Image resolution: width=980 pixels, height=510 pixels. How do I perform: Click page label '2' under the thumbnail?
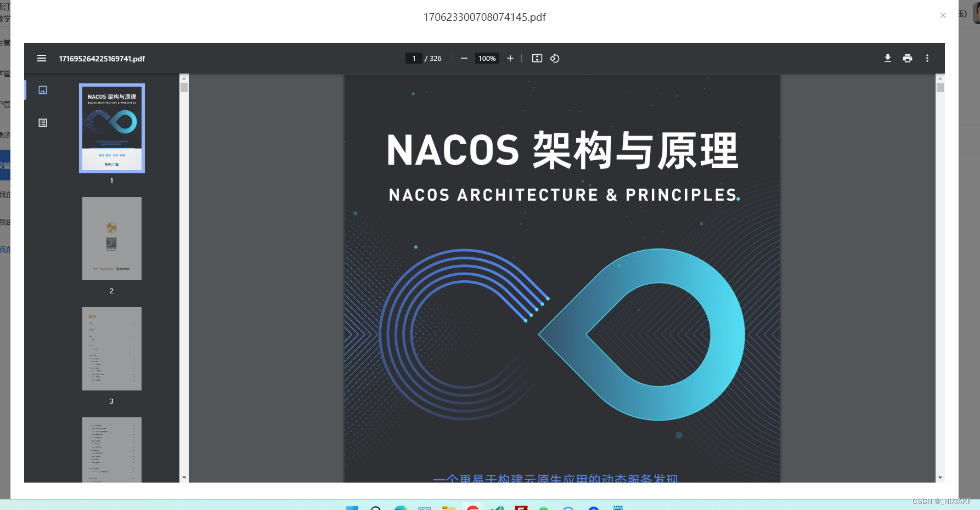point(111,291)
